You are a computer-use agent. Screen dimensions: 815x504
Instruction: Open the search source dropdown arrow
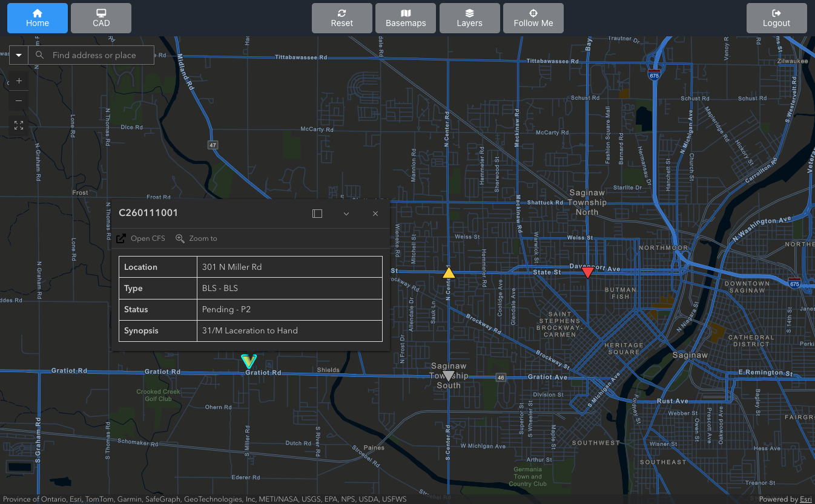coord(19,55)
